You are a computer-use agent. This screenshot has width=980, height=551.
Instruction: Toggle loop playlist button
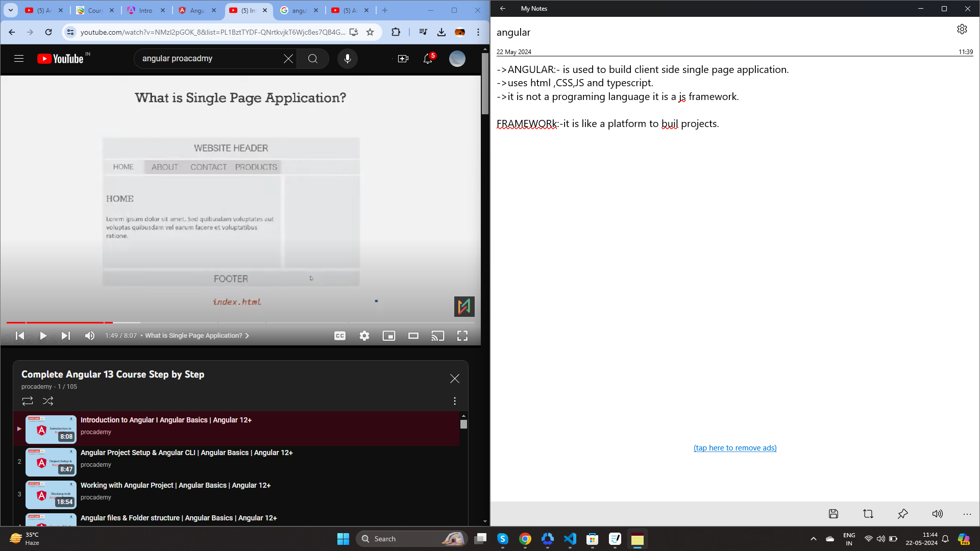(28, 401)
